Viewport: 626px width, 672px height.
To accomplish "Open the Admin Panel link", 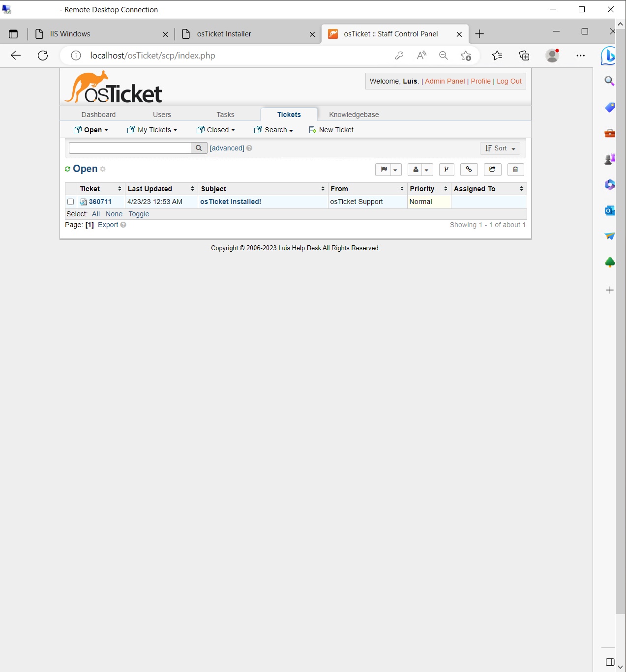I will click(444, 81).
